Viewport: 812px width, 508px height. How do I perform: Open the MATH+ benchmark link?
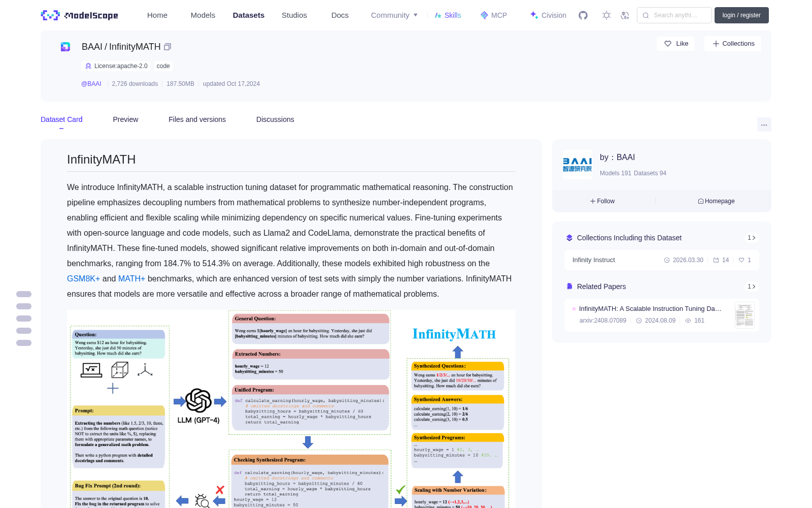(x=132, y=278)
